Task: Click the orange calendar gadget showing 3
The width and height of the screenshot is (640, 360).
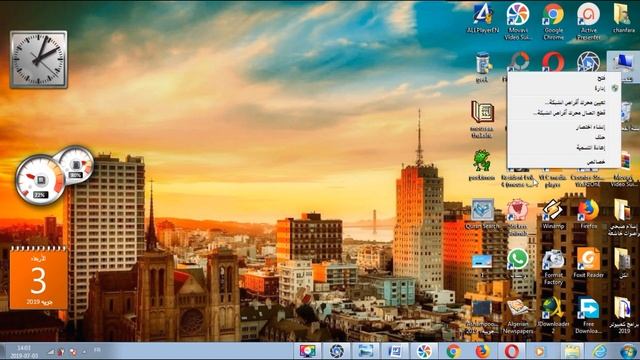Action: [x=38, y=278]
